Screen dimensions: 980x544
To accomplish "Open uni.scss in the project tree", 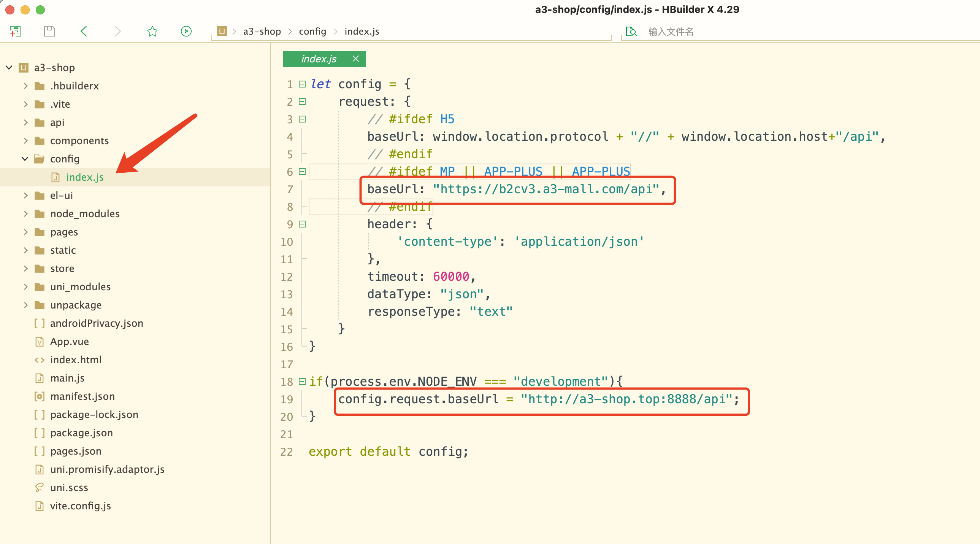I will (x=69, y=488).
